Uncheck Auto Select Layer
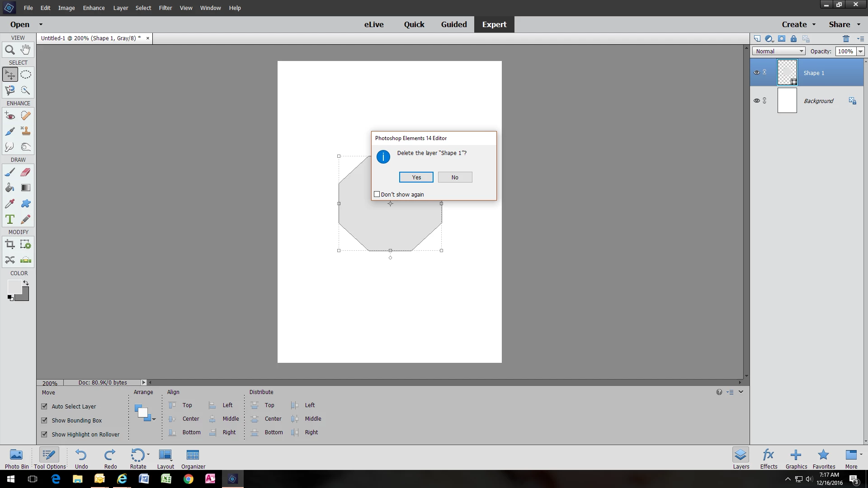The height and width of the screenshot is (488, 868). tap(44, 407)
